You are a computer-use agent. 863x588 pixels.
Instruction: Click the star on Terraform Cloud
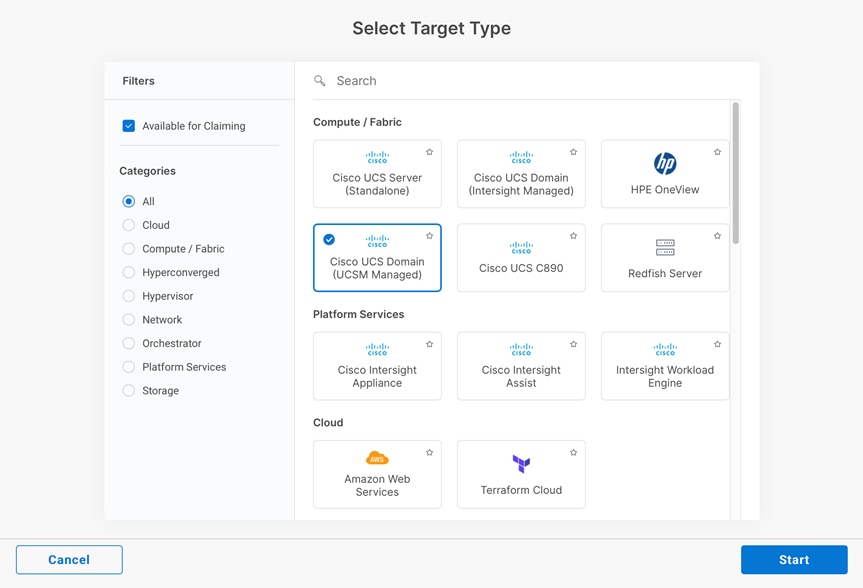[x=573, y=453]
